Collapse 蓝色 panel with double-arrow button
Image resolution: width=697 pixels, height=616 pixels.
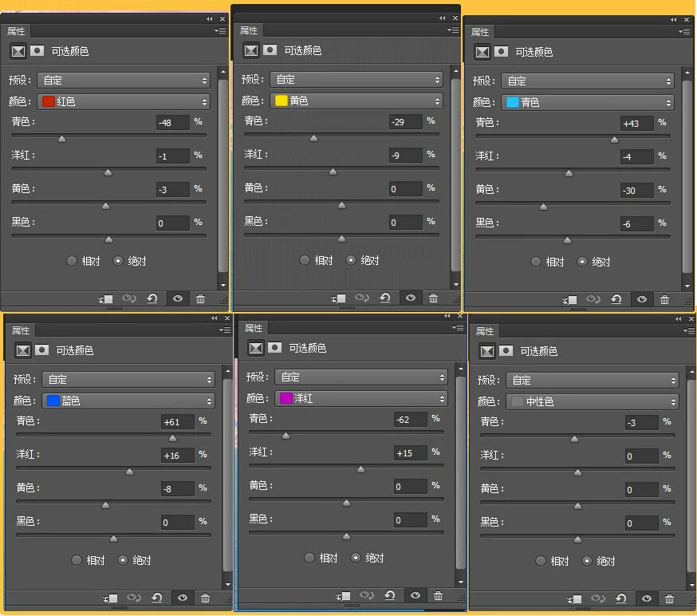tap(215, 318)
